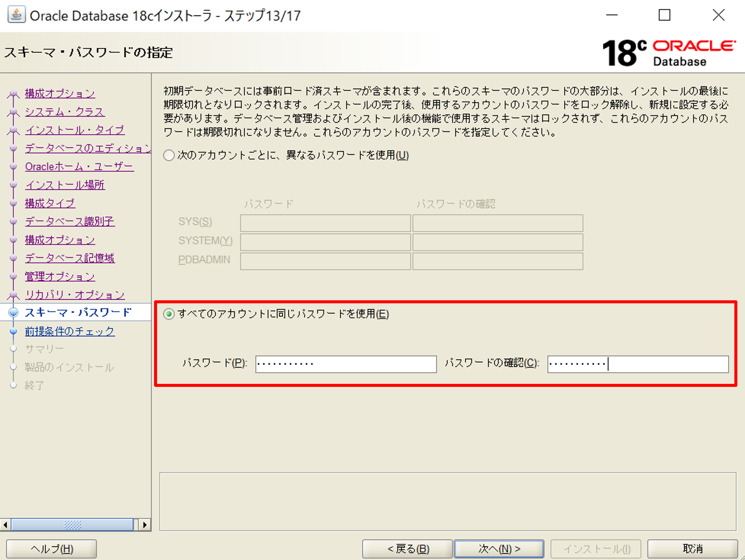The width and height of the screenshot is (745, 560).
Task: Click the milestone icon beside リカバリ・オプション
Action: pos(13,294)
